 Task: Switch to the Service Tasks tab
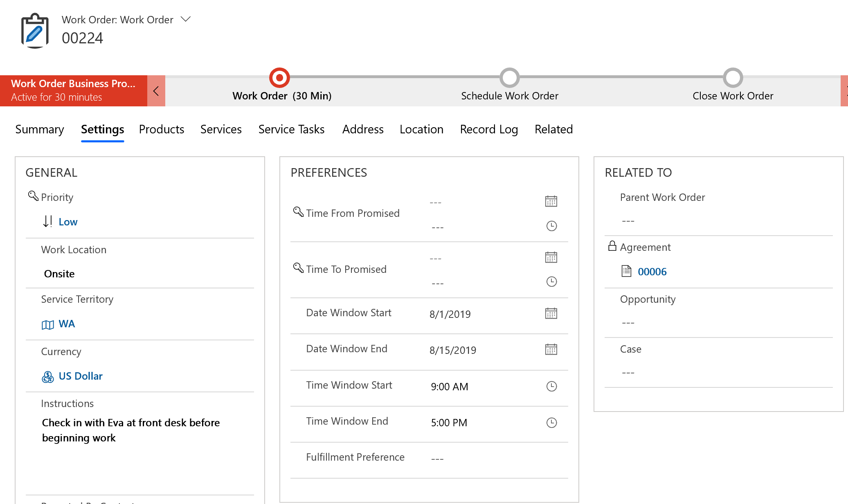[x=291, y=129]
